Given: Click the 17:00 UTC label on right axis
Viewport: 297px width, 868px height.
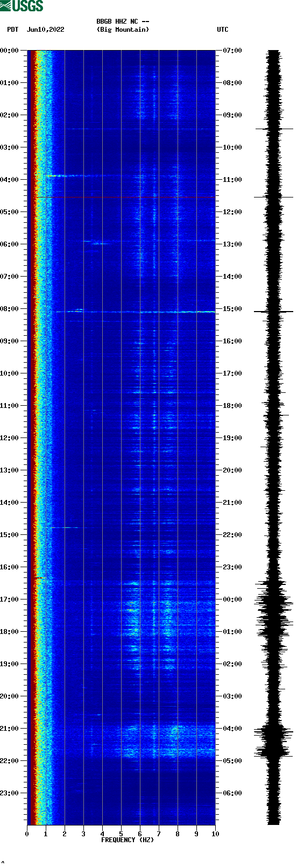Looking at the screenshot, I should click(x=232, y=373).
